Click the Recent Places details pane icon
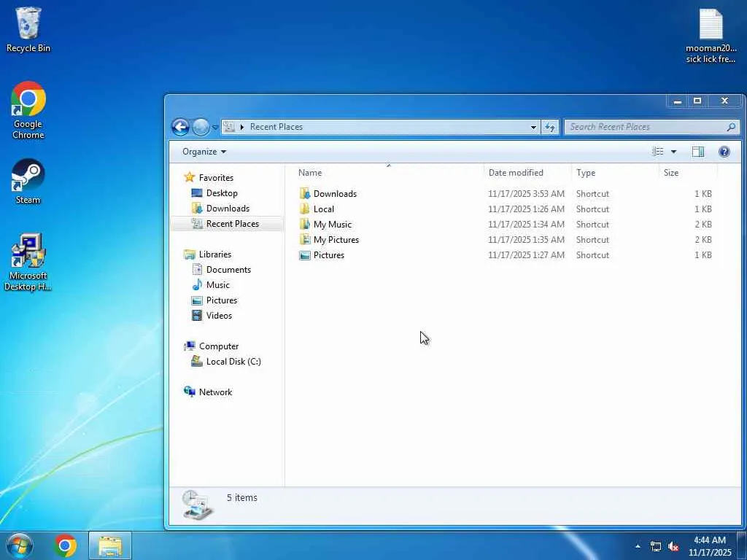 click(x=197, y=505)
